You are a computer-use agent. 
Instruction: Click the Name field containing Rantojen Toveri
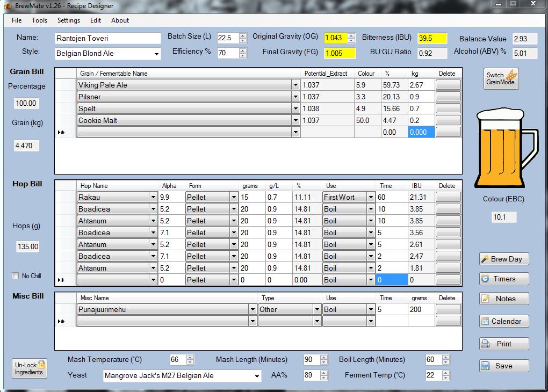tap(107, 39)
